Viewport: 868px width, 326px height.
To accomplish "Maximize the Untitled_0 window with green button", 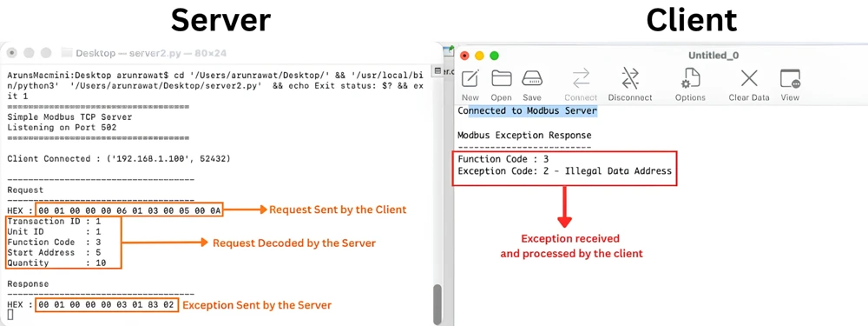I will (x=495, y=56).
